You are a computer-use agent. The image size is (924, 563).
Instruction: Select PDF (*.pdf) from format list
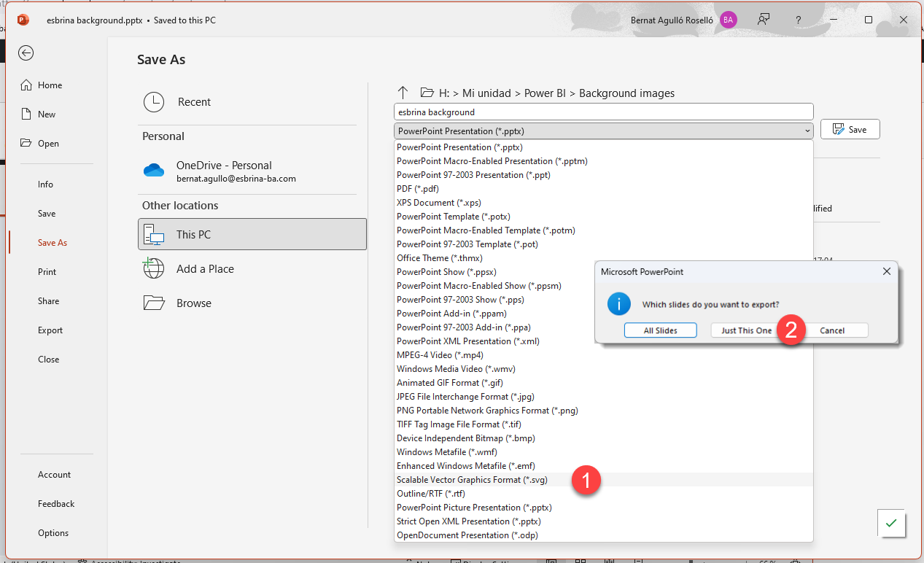coord(418,189)
